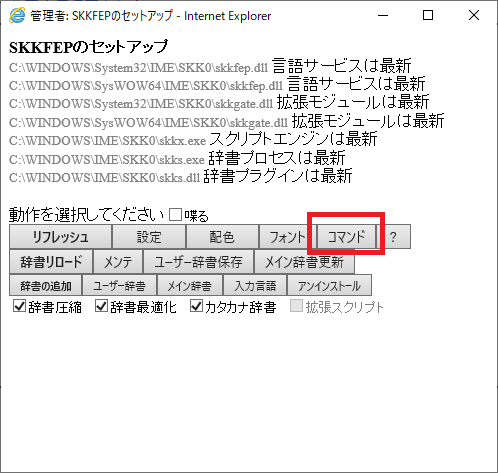The width and height of the screenshot is (498, 473).
Task: Open the フォント font button
Action: pos(287,237)
